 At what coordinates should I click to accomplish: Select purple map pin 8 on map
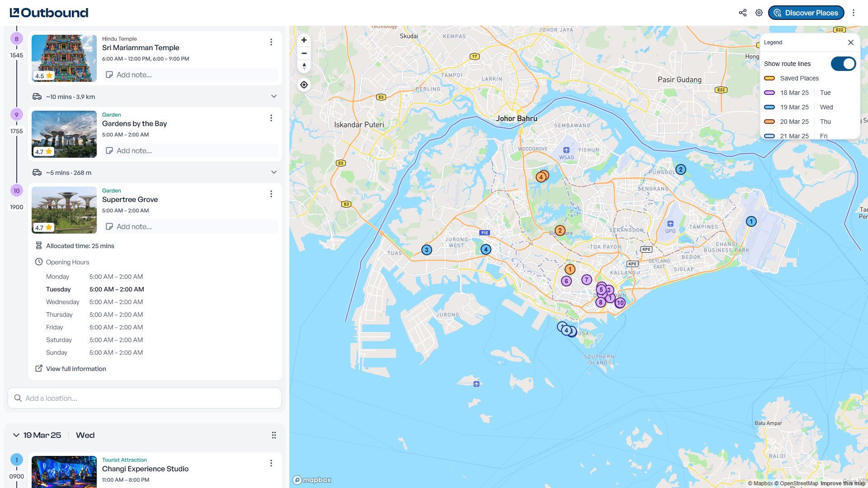pyautogui.click(x=601, y=302)
